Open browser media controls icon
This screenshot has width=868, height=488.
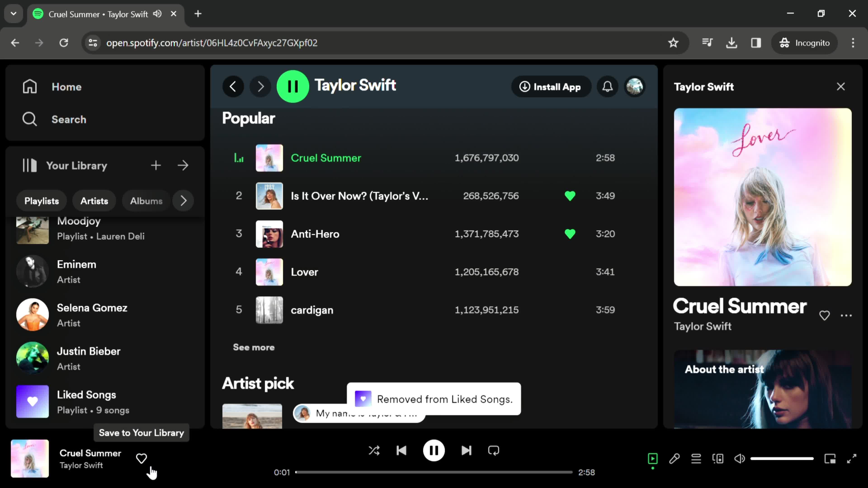click(707, 43)
